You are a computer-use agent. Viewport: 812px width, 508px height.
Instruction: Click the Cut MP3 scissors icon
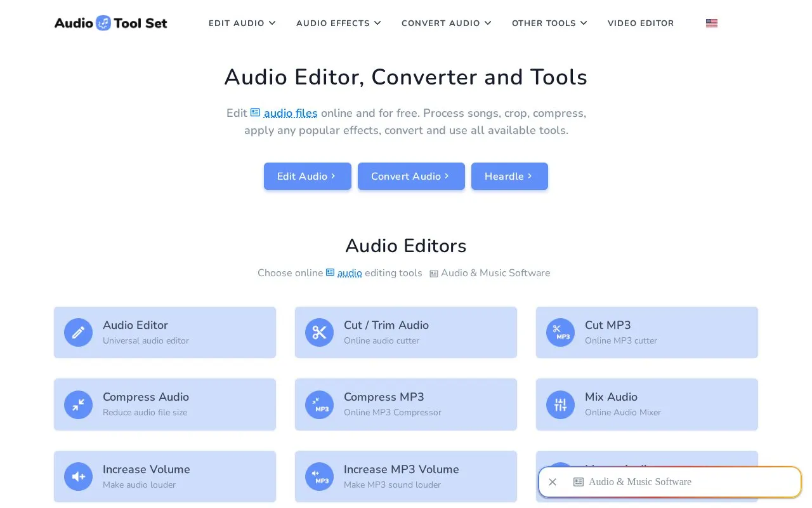(560, 332)
